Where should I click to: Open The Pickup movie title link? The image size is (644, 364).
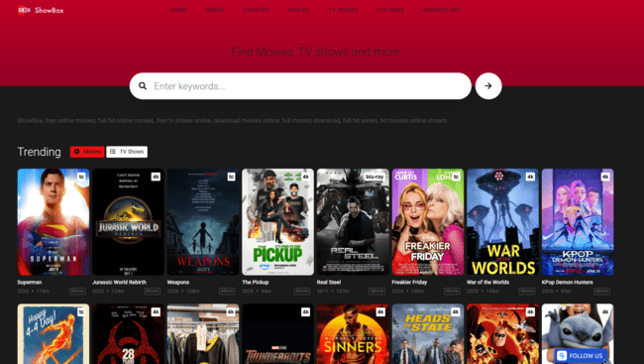coord(255,282)
